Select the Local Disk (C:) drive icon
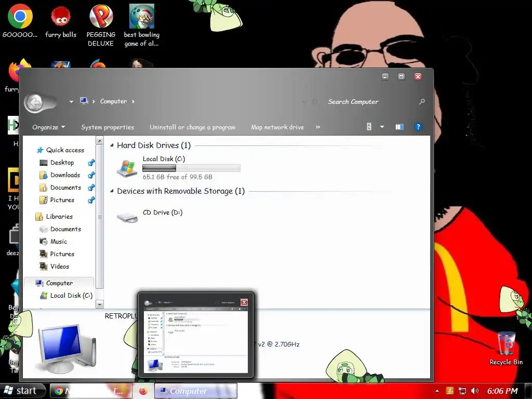Viewport: 532px width, 399px height. click(127, 168)
